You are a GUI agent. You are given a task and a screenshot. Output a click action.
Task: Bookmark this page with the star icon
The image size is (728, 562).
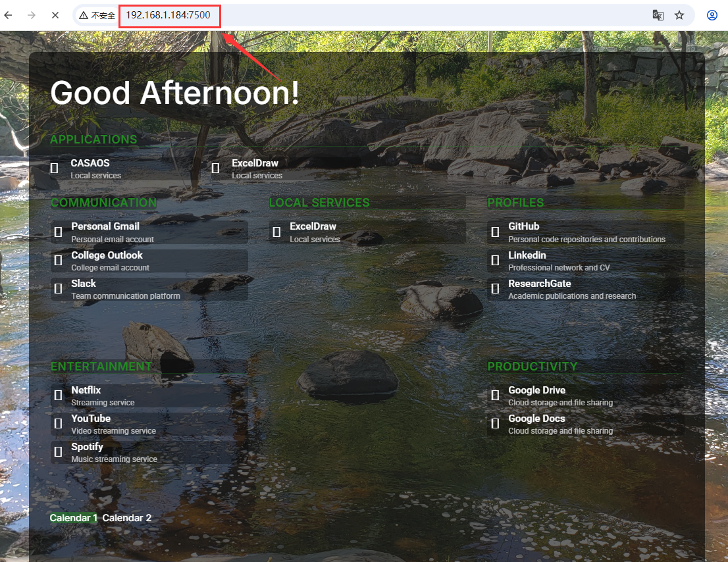click(x=679, y=15)
